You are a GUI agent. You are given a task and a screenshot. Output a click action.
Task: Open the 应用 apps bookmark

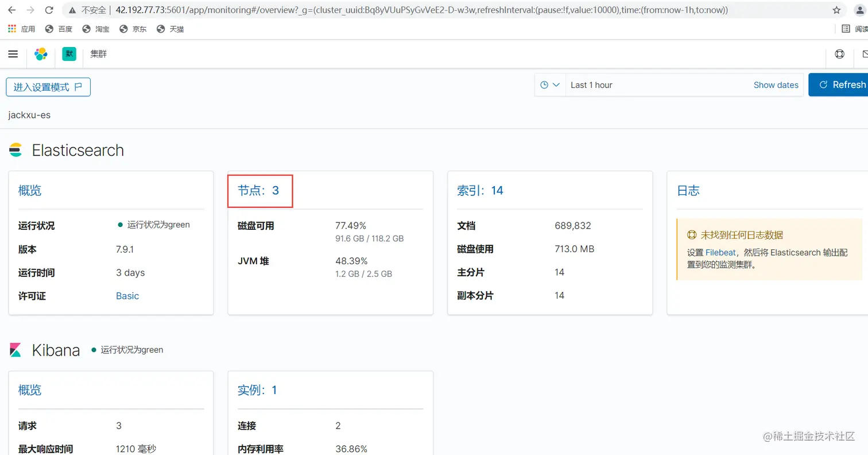[x=21, y=29]
